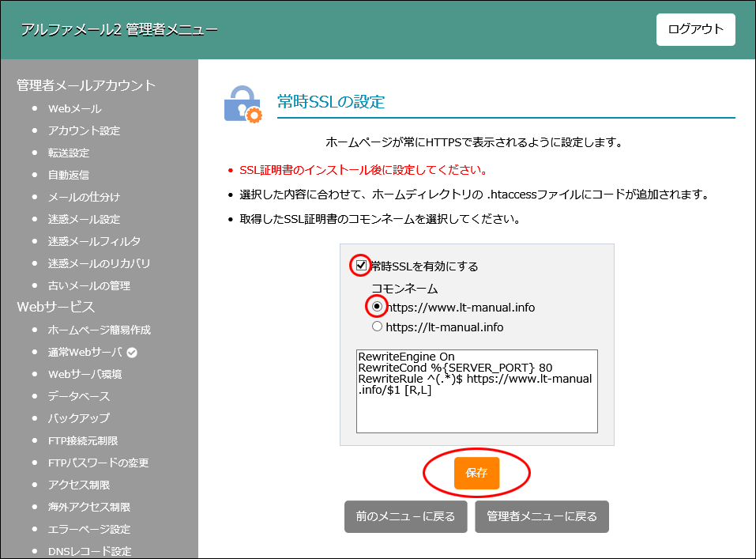
Task: Open FTPパスワードの変更 in the sidebar
Action: pyautogui.click(x=99, y=463)
